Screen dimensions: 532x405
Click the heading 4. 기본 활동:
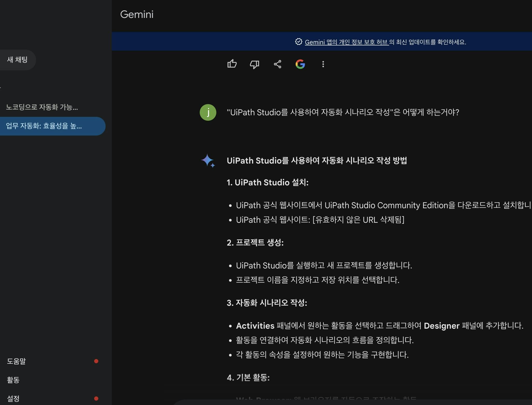[248, 377]
